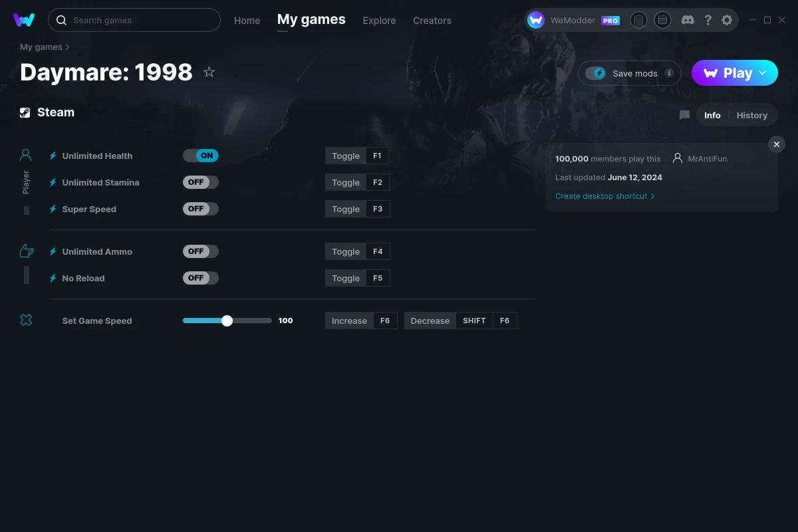The width and height of the screenshot is (798, 532).
Task: Click the help question mark icon
Action: tap(708, 20)
